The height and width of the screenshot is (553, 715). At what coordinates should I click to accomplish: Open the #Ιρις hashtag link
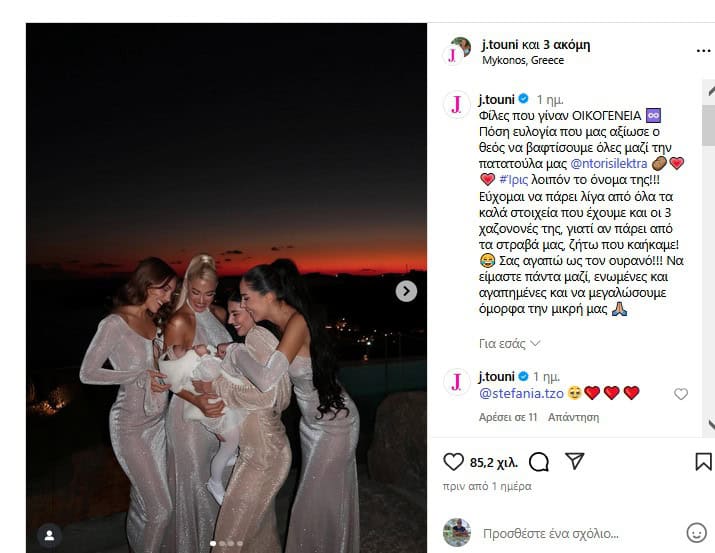pos(513,179)
